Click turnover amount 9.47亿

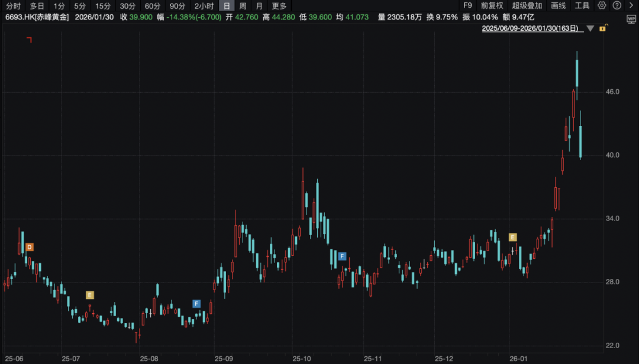click(x=523, y=17)
